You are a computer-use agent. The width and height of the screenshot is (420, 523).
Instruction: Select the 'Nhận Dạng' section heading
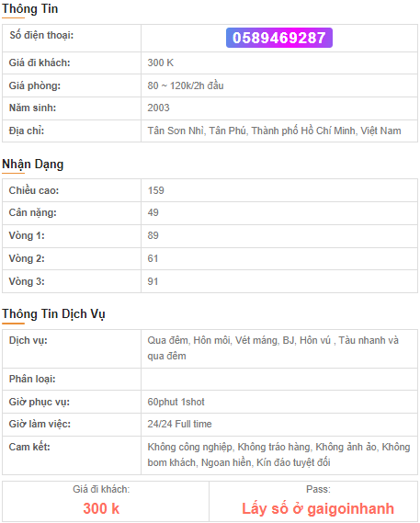click(33, 165)
